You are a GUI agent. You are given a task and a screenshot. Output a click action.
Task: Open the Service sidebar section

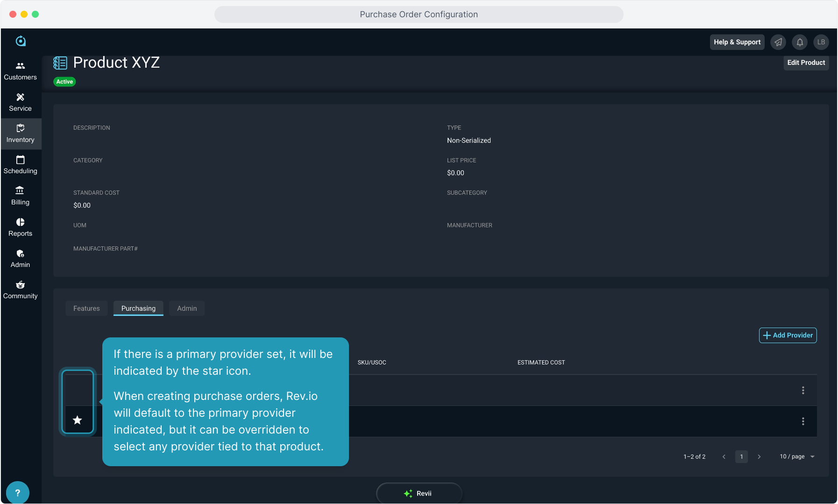coord(20,102)
